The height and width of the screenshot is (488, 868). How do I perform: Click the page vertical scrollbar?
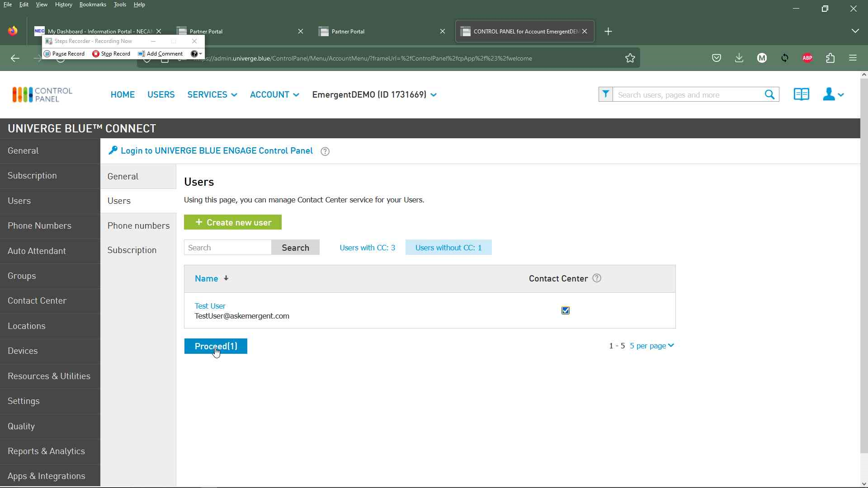point(864,267)
